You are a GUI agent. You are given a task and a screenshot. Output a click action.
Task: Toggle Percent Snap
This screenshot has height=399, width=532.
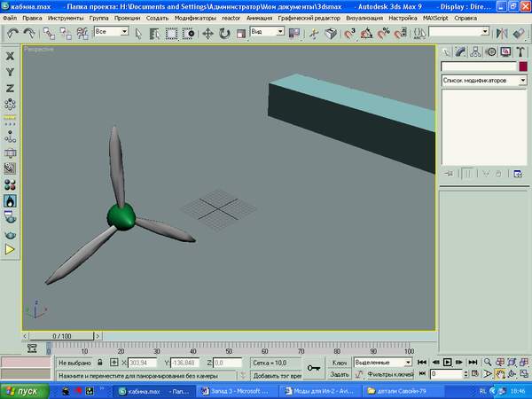[x=383, y=34]
